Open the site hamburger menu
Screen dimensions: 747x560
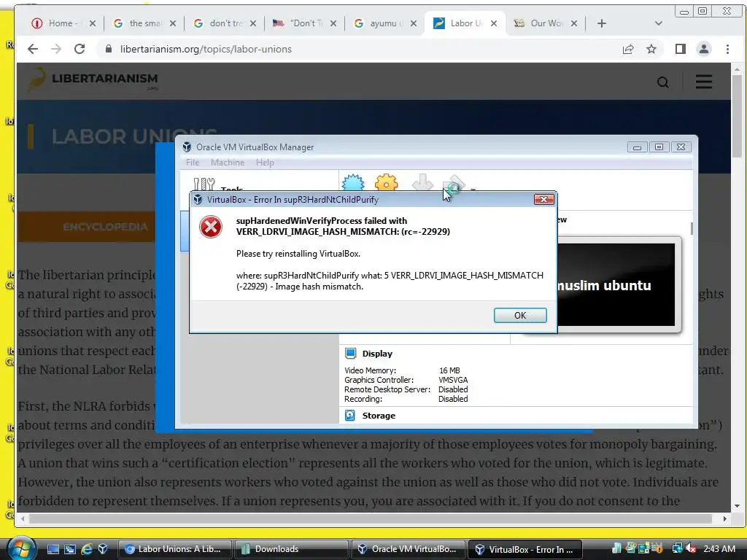pyautogui.click(x=704, y=82)
